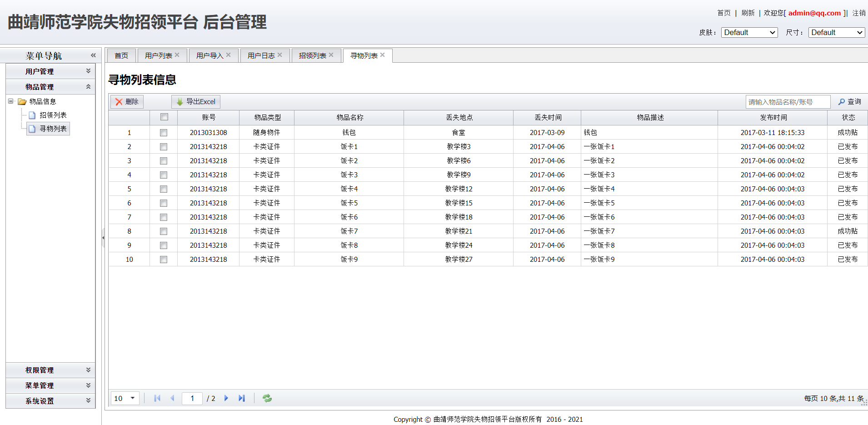Refresh the table with green reload icon
The height and width of the screenshot is (425, 868).
pyautogui.click(x=267, y=398)
